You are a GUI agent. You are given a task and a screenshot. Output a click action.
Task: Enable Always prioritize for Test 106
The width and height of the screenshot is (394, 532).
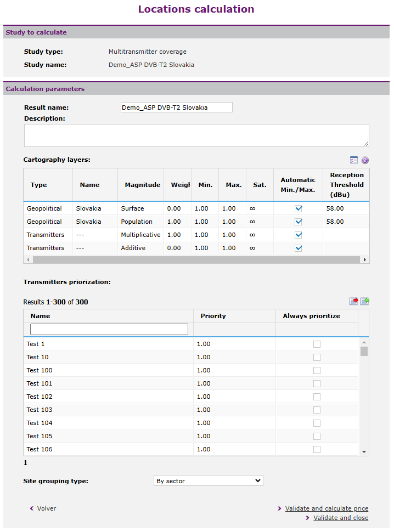[x=317, y=450]
